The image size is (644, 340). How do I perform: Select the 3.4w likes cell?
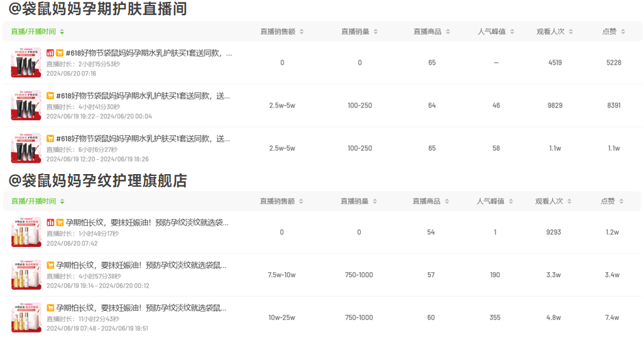[x=612, y=275]
